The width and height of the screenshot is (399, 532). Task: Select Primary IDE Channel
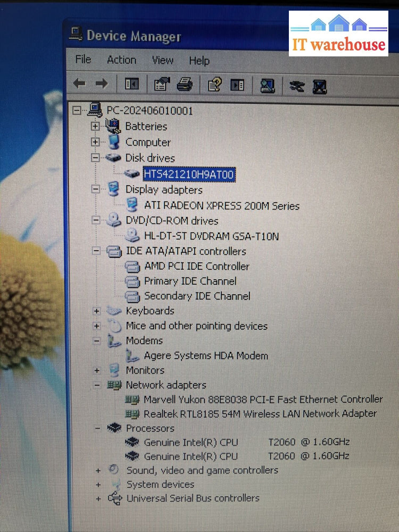point(190,281)
